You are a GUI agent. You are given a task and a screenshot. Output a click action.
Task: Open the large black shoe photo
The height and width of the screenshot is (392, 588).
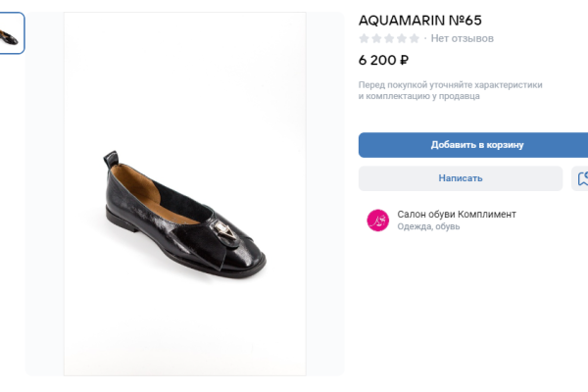(x=184, y=196)
